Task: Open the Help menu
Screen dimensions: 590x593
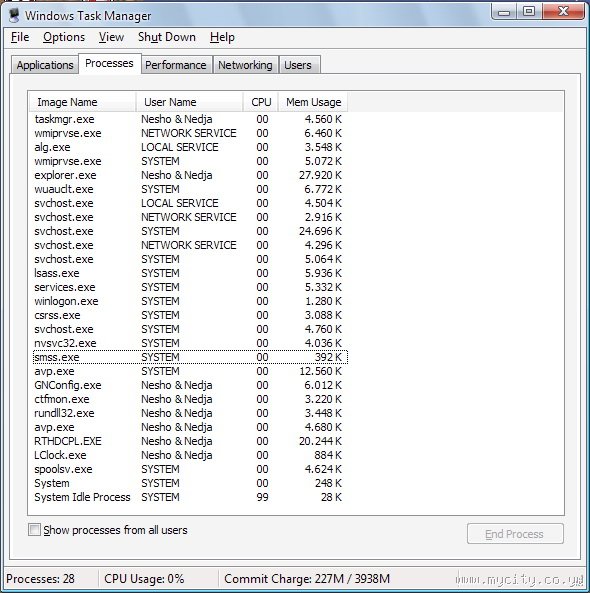Action: [x=222, y=37]
